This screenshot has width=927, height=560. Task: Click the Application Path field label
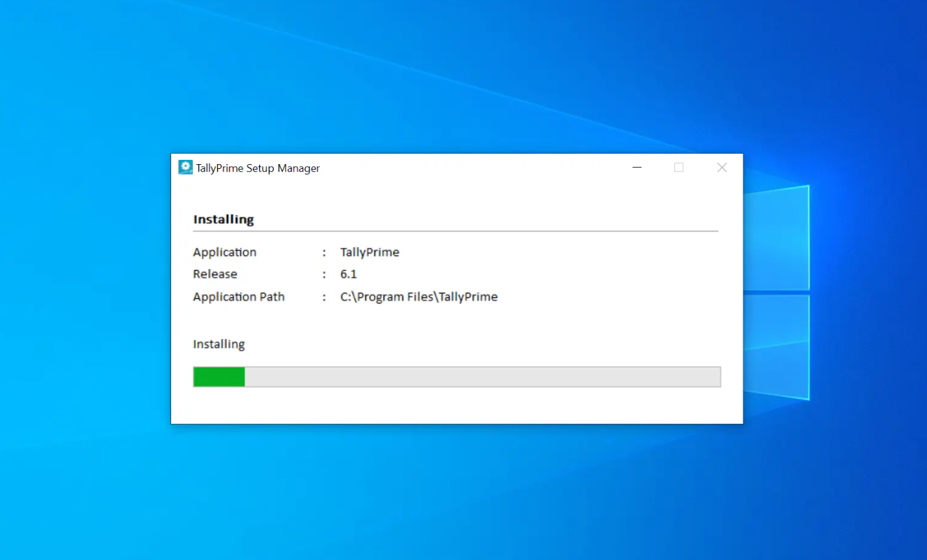238,297
